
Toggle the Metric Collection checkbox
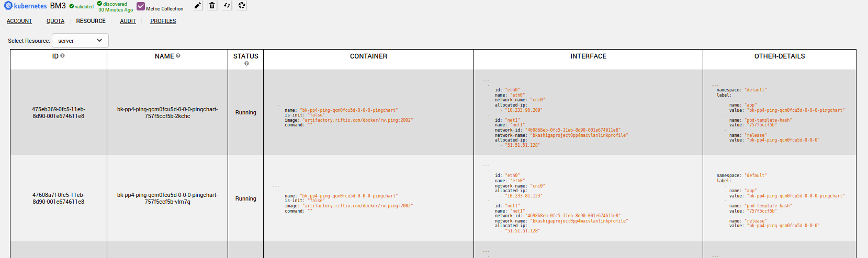click(141, 6)
